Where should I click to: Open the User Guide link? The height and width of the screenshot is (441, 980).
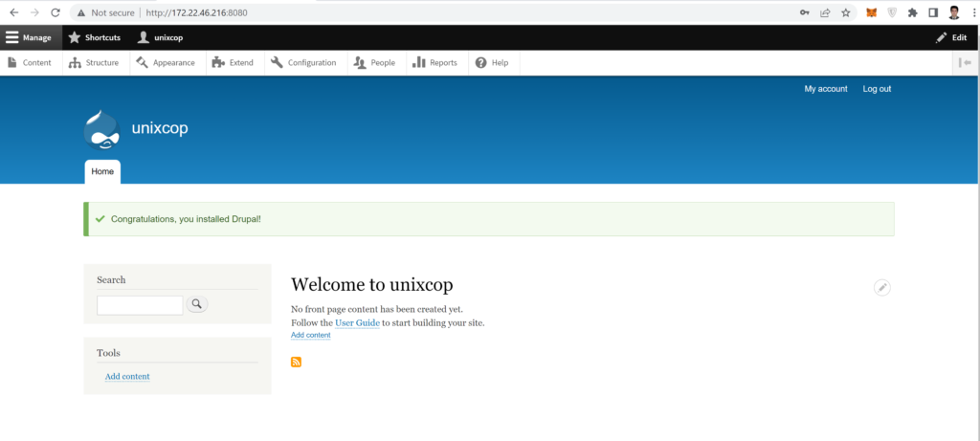point(358,323)
